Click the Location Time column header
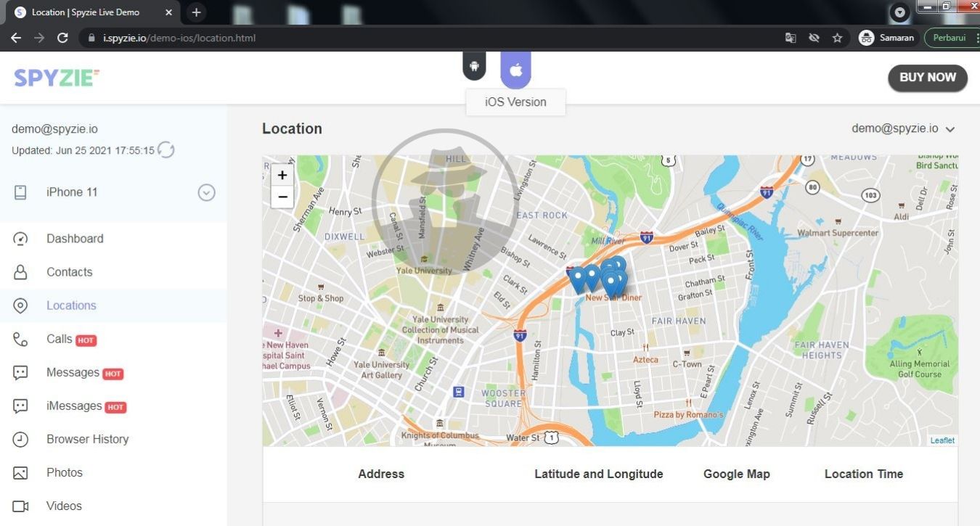Screen dimensions: 980x526 pyautogui.click(x=864, y=474)
